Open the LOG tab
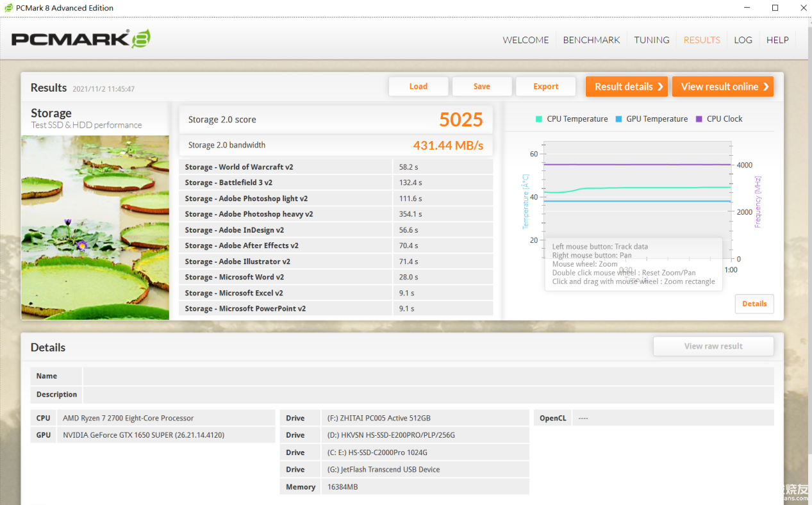812x505 pixels. pos(743,40)
